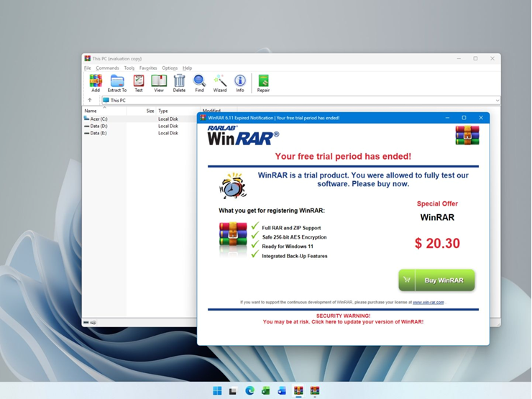Open the View toolbar icon

point(159,83)
